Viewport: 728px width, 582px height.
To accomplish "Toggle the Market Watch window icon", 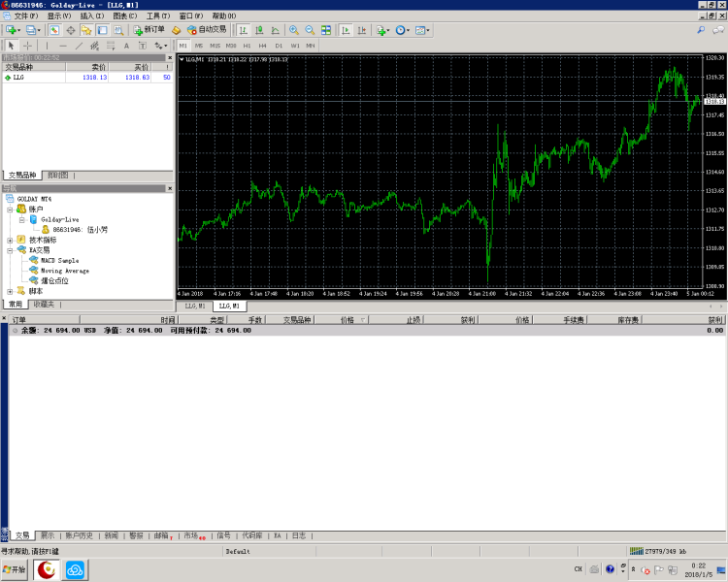I will coord(54,30).
